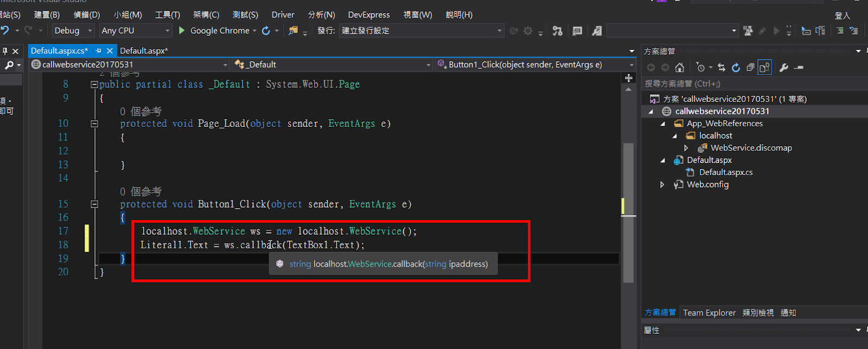Close the Default.aspx.cs tab
The height and width of the screenshot is (349, 868).
tap(110, 50)
